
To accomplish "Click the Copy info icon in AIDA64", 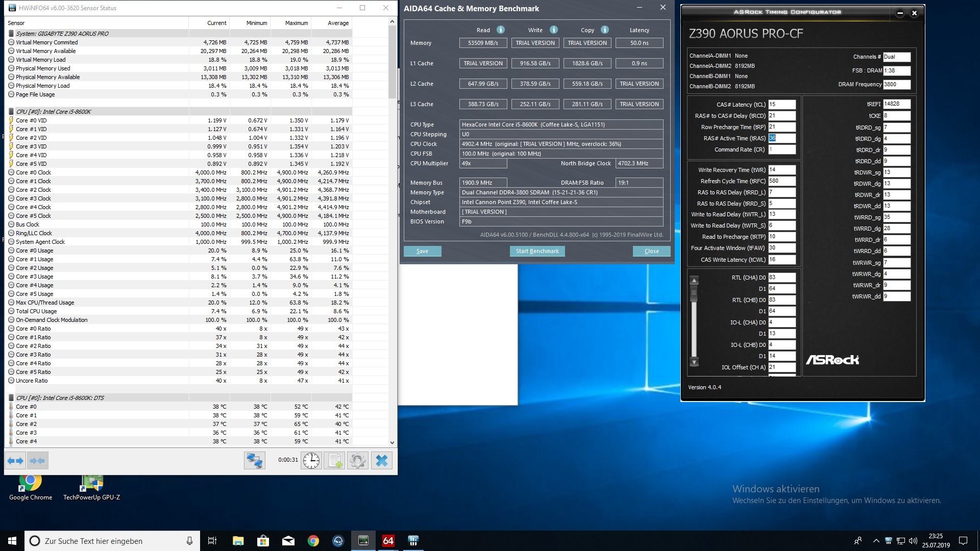I will pos(605,30).
